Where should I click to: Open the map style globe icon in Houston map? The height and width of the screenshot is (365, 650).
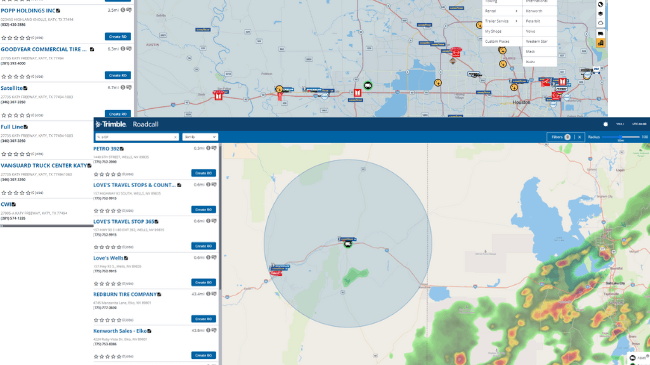click(600, 5)
